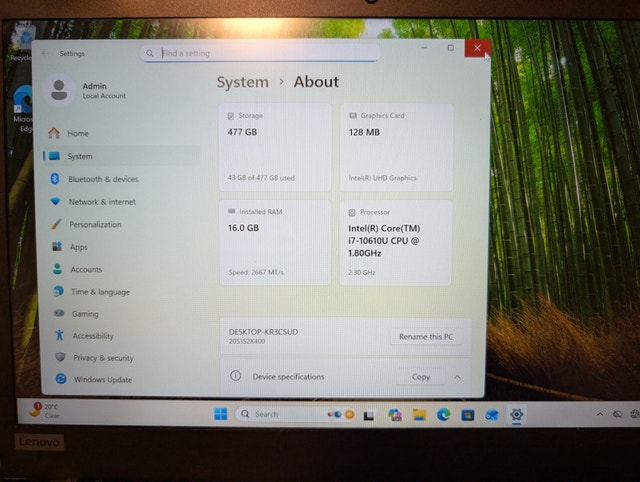Click the back arrow in Settings

[45, 53]
